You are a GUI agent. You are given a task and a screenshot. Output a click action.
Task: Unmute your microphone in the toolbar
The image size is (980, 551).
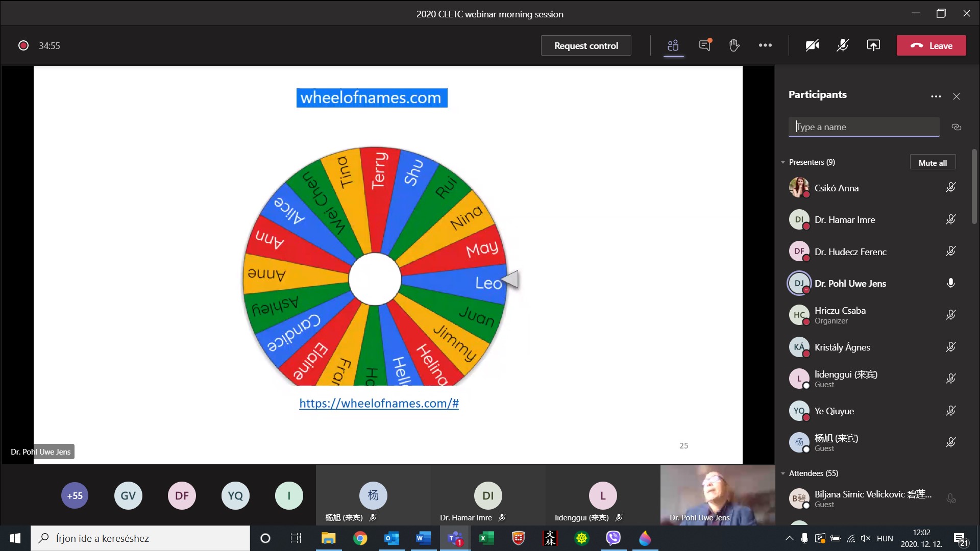click(843, 45)
